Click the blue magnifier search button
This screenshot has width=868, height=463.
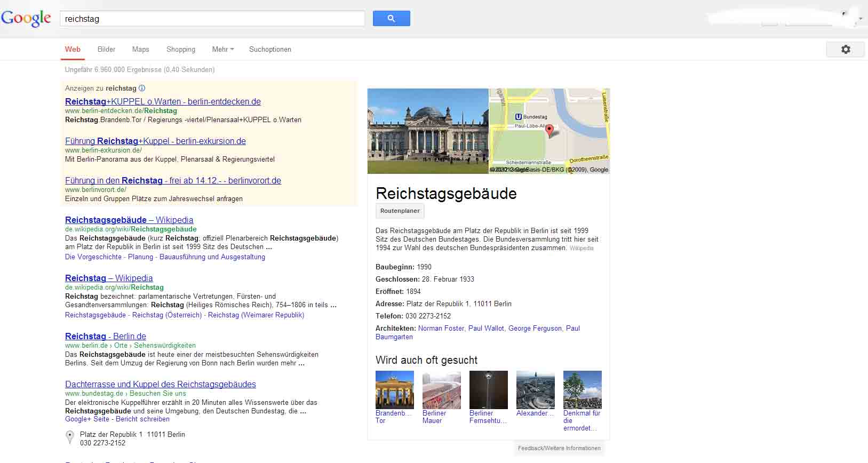pos(391,18)
